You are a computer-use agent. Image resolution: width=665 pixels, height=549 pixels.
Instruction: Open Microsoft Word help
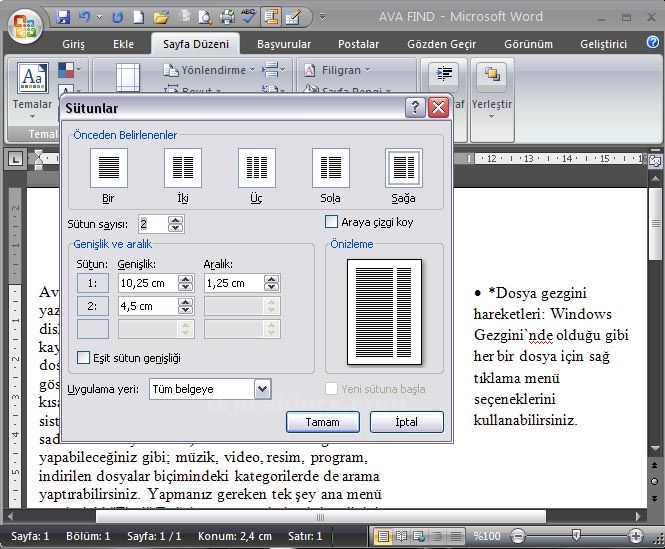click(x=653, y=42)
